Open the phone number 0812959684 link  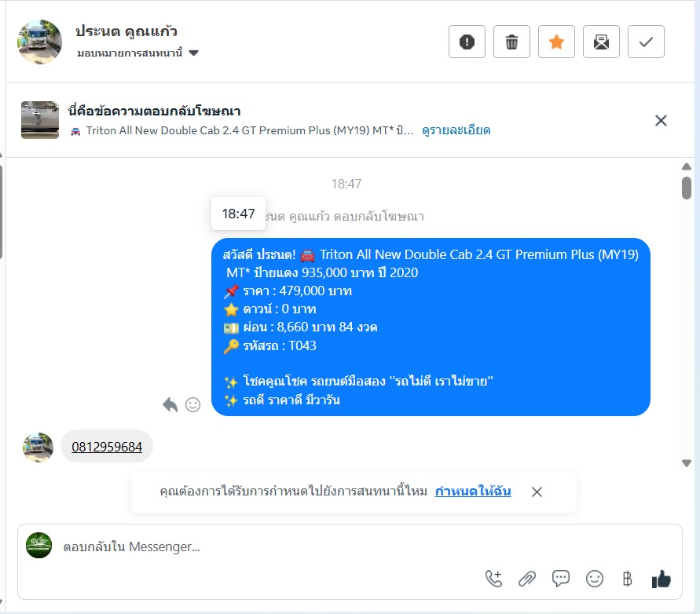pyautogui.click(x=107, y=447)
